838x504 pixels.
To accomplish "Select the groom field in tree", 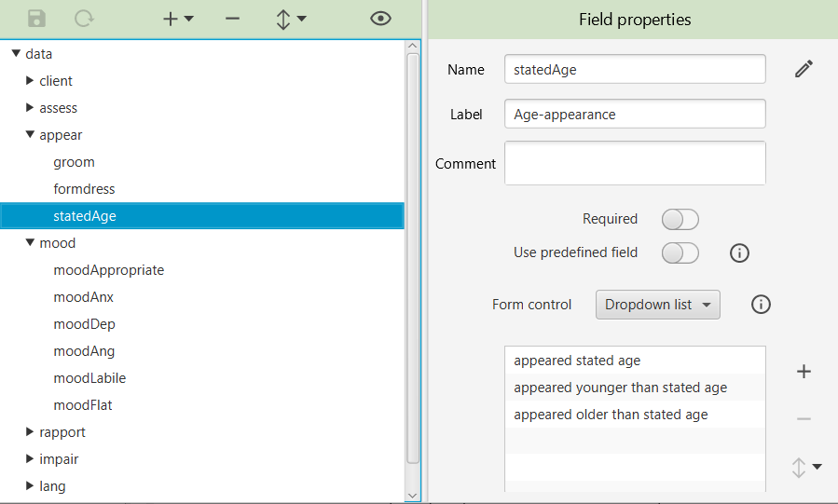I will point(74,162).
